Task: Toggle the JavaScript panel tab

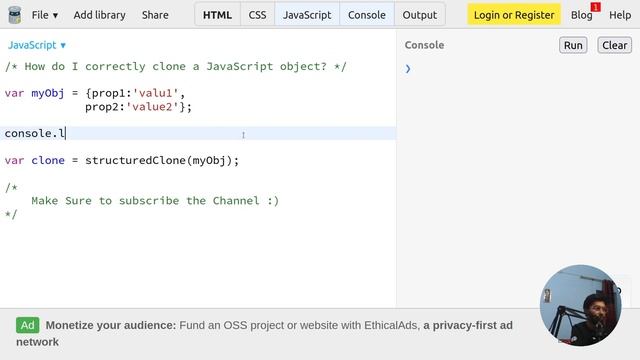Action: point(307,15)
